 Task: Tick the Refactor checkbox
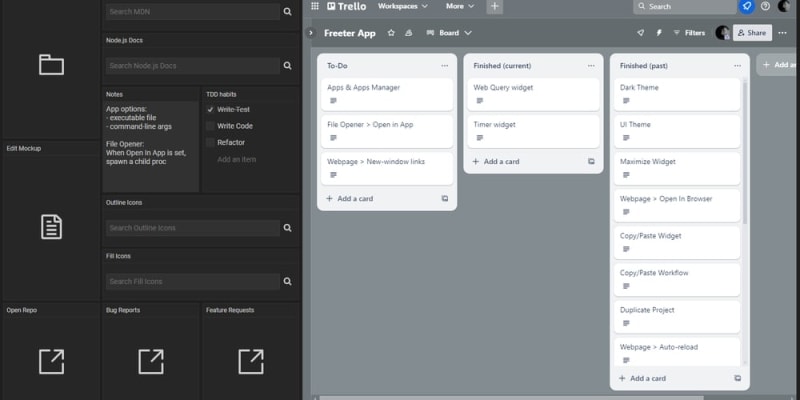tap(210, 142)
